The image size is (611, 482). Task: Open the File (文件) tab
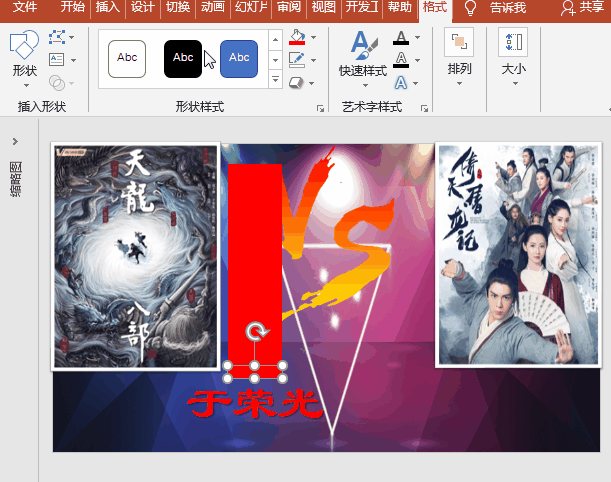click(25, 7)
